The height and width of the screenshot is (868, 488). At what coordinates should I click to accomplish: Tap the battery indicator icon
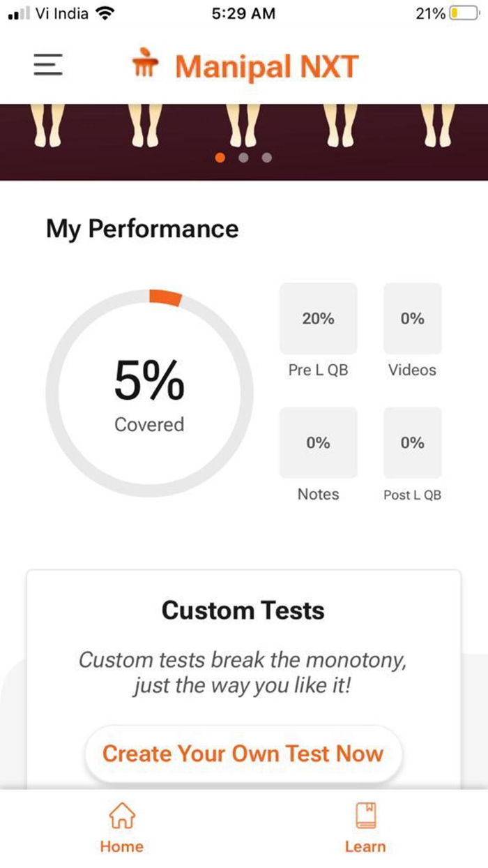pos(463,14)
